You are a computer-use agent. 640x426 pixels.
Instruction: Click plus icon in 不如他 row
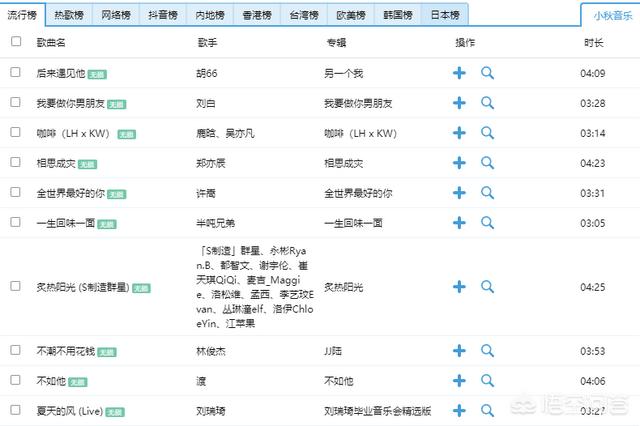(459, 381)
